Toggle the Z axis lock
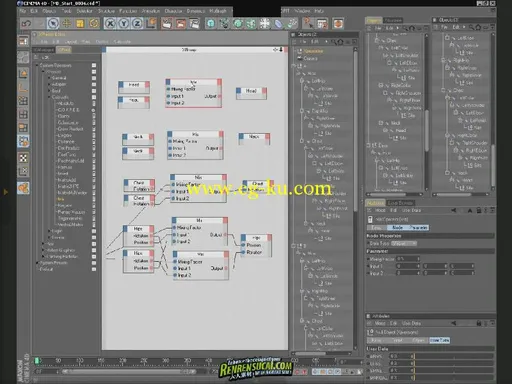512x384 pixels. click(137, 23)
